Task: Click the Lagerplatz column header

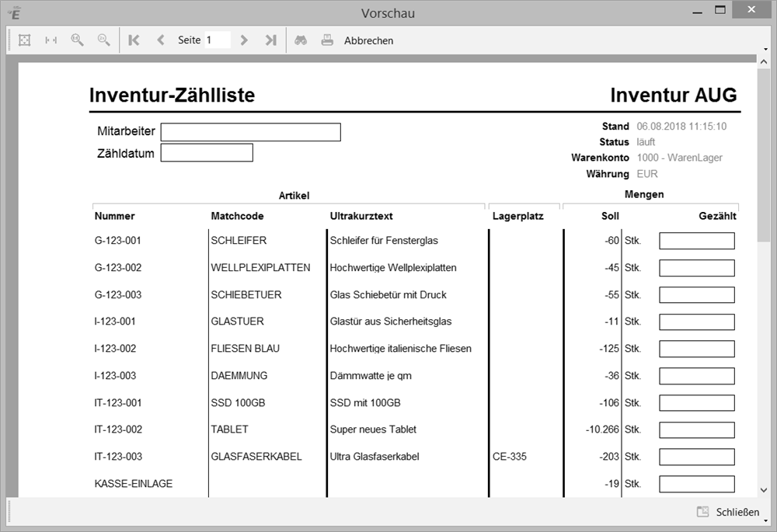Action: tap(517, 216)
